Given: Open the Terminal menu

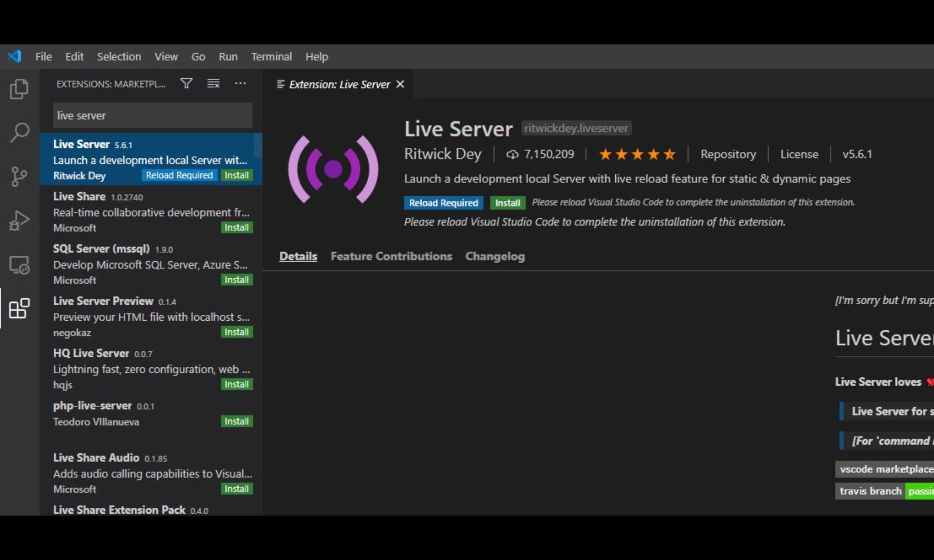Looking at the screenshot, I should pos(272,57).
